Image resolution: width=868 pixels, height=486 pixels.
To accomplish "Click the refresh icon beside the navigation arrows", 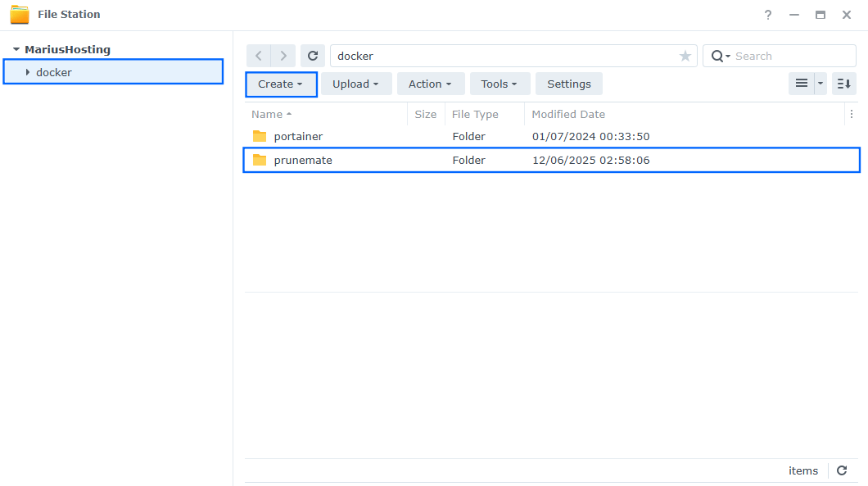I will click(313, 55).
